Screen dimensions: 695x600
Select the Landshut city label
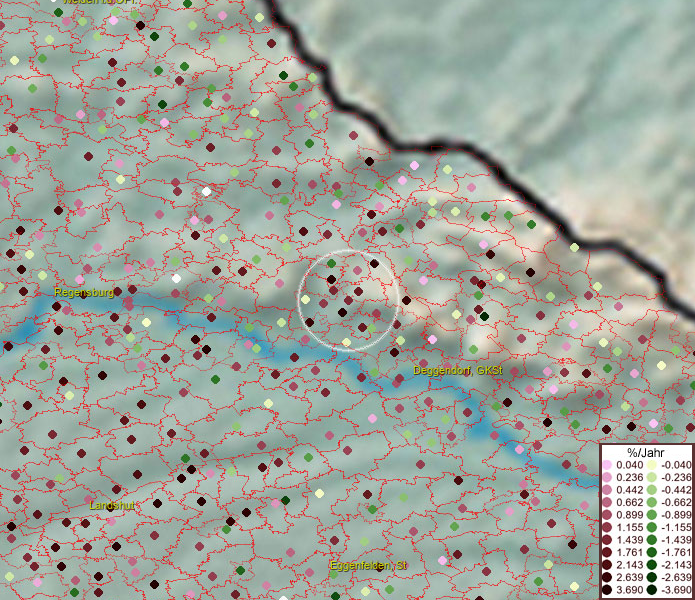(111, 506)
